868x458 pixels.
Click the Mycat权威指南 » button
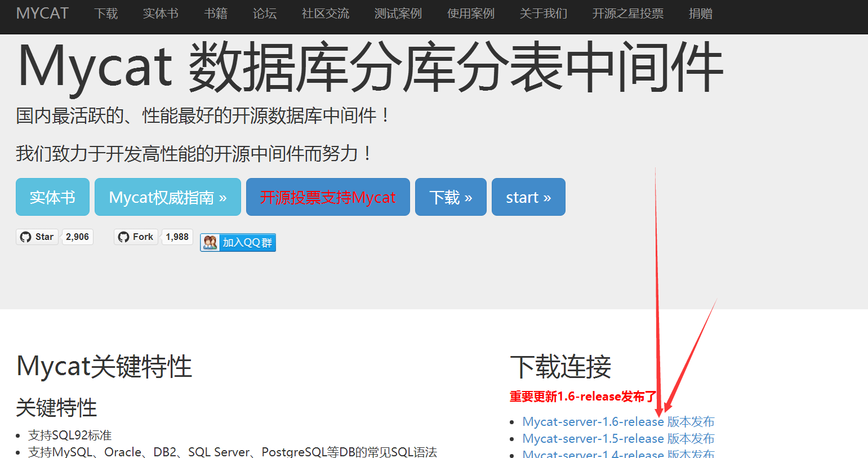point(168,197)
